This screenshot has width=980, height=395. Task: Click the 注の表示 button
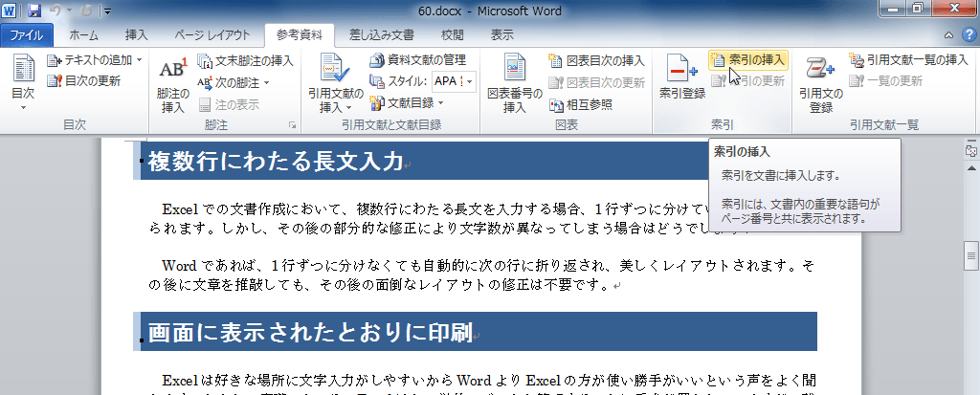click(x=228, y=104)
